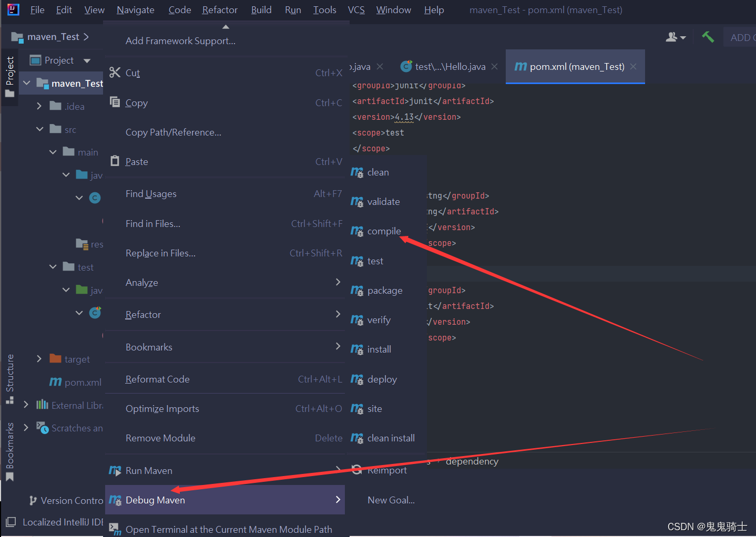Click the Maven icon beside clean install
The width and height of the screenshot is (756, 537).
coord(357,438)
